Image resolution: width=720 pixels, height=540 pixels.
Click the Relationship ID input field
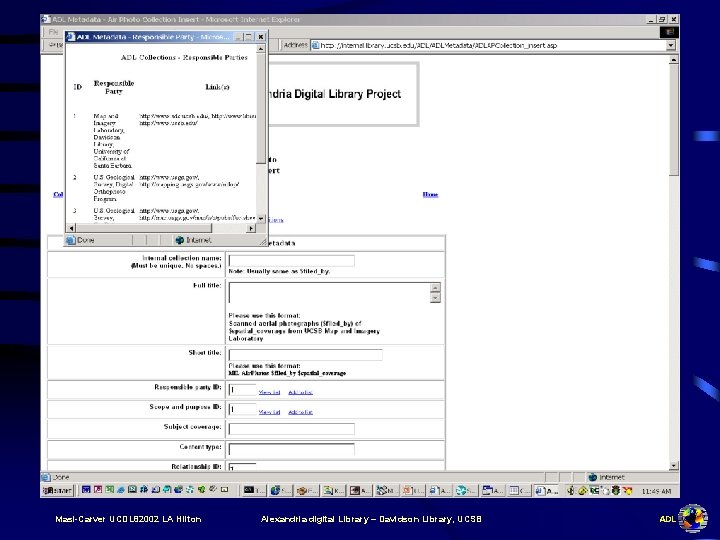coord(242,466)
